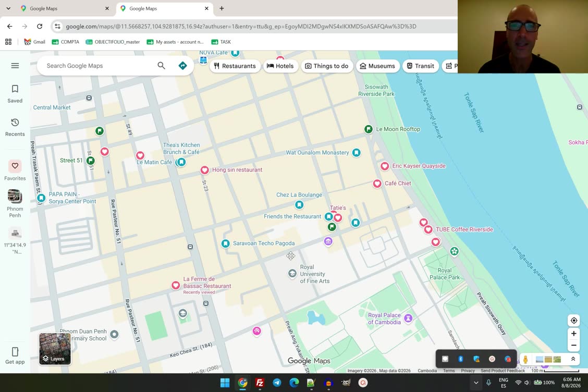Viewport: 588px width, 392px height.
Task: Click the Royal Palace Park green pin
Action: click(x=455, y=251)
